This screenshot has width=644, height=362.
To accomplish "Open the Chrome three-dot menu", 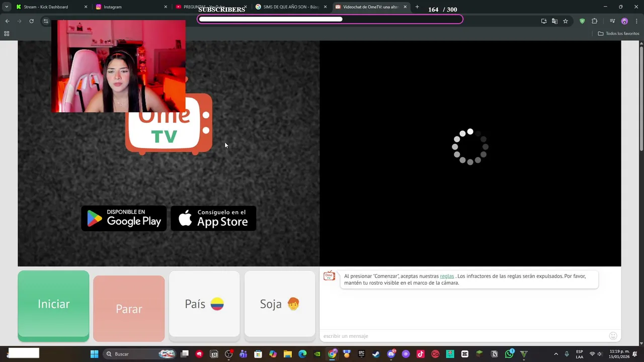I will click(x=636, y=21).
